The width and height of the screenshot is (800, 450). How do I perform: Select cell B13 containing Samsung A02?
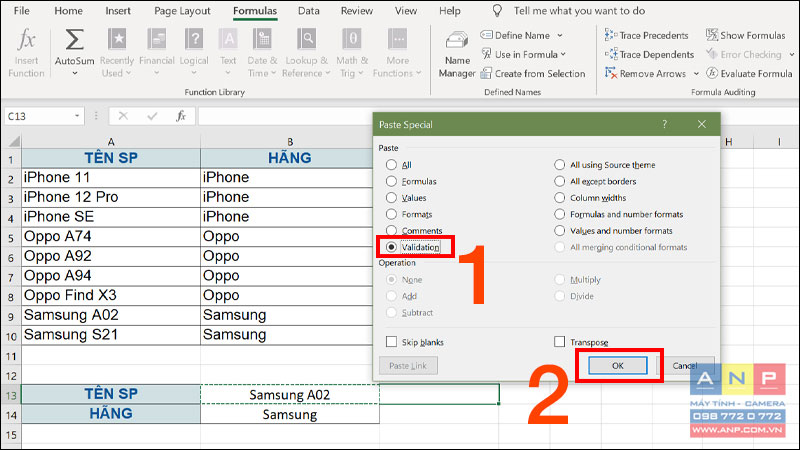[x=290, y=394]
